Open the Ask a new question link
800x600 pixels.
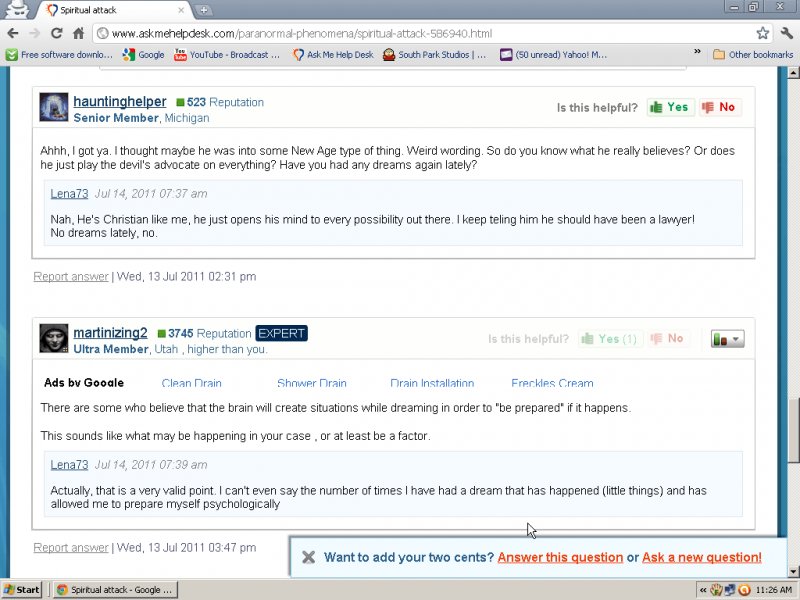pyautogui.click(x=701, y=557)
